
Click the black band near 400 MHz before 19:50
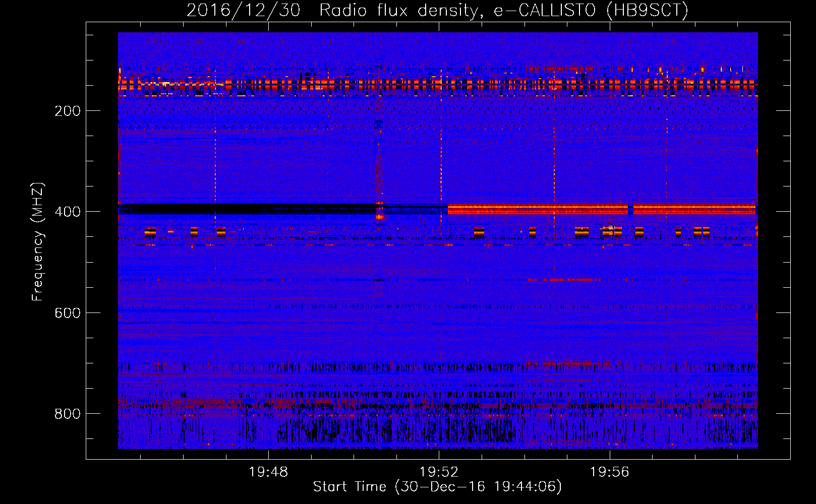247,209
